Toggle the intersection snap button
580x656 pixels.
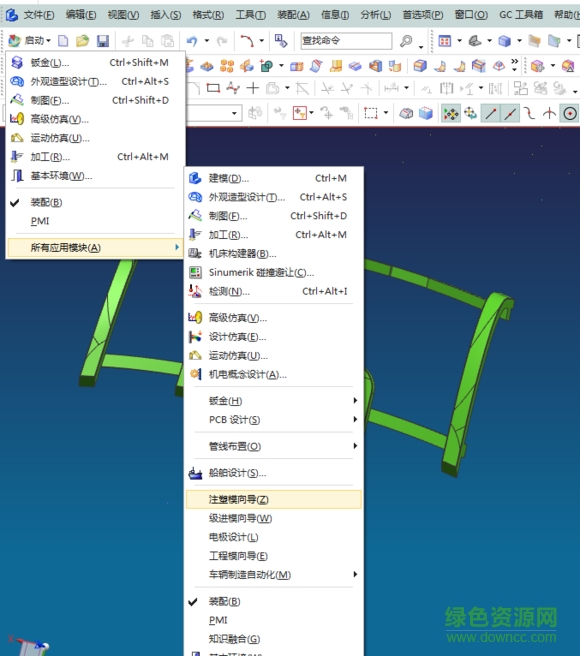coord(549,113)
